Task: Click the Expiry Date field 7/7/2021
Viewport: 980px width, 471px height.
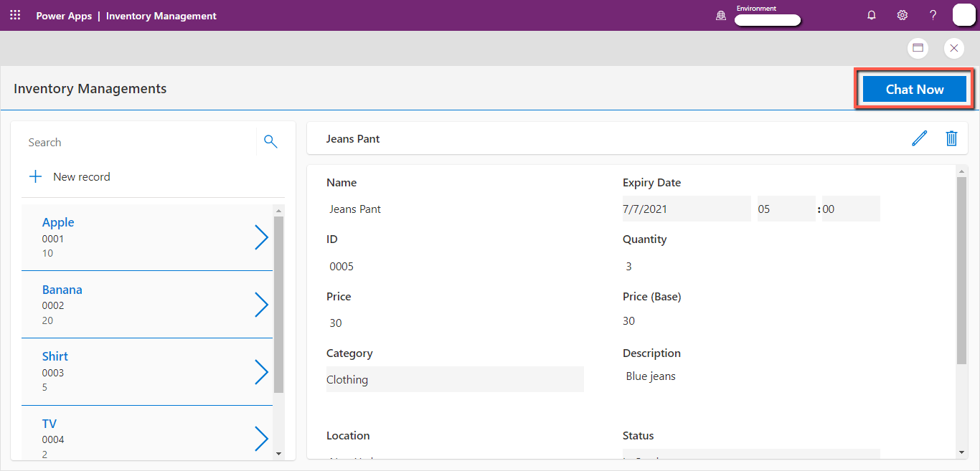Action: click(x=687, y=209)
